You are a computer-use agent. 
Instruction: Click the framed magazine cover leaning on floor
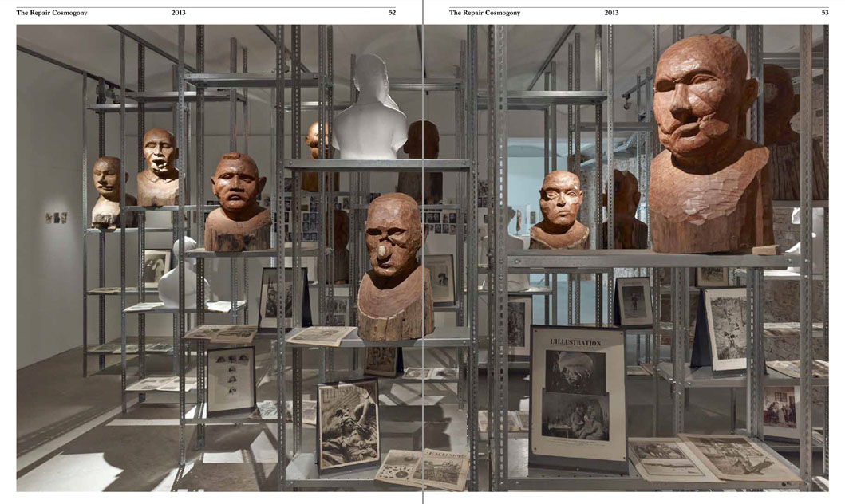point(348,424)
